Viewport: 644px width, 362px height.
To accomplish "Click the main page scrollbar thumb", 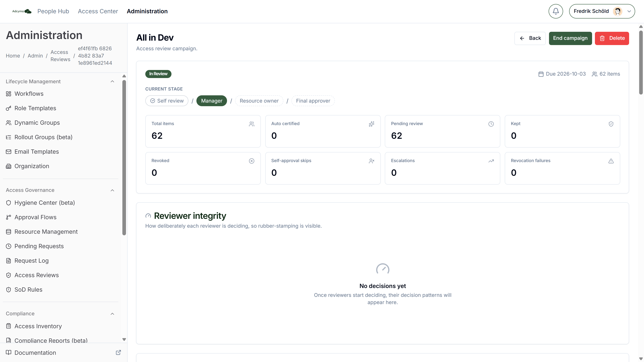I will tap(641, 63).
